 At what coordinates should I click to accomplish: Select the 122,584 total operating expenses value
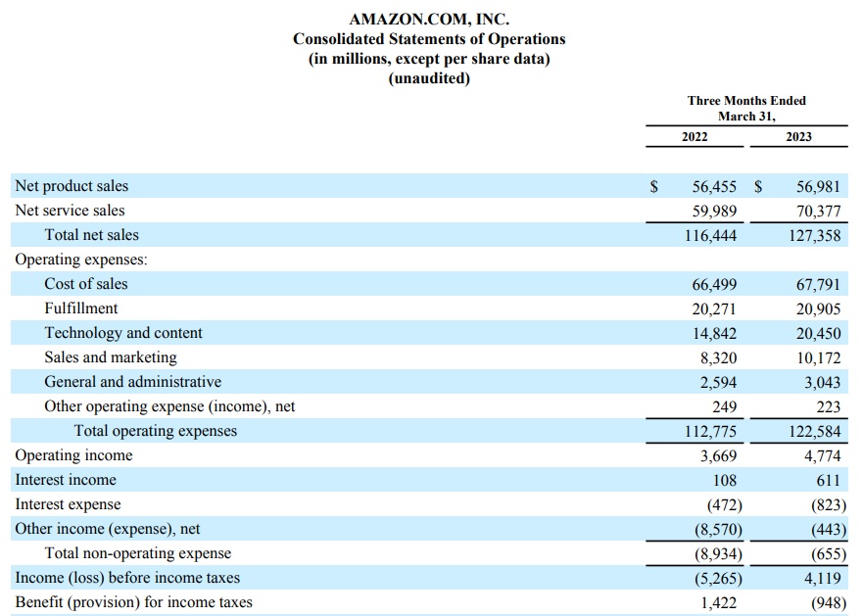click(815, 432)
